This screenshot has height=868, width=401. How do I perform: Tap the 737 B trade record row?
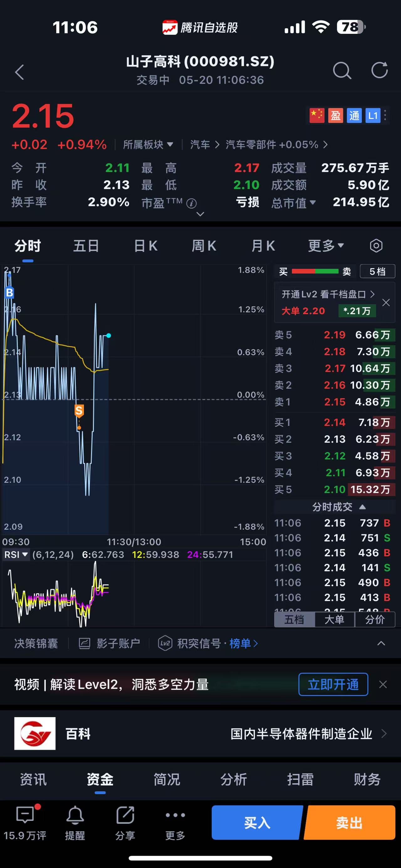tap(332, 523)
